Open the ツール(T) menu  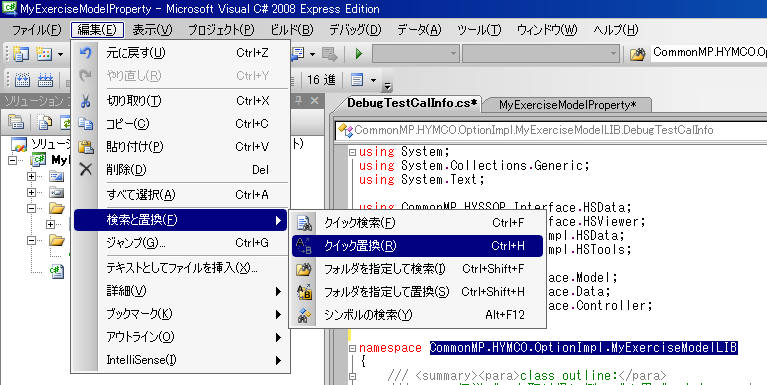(479, 30)
